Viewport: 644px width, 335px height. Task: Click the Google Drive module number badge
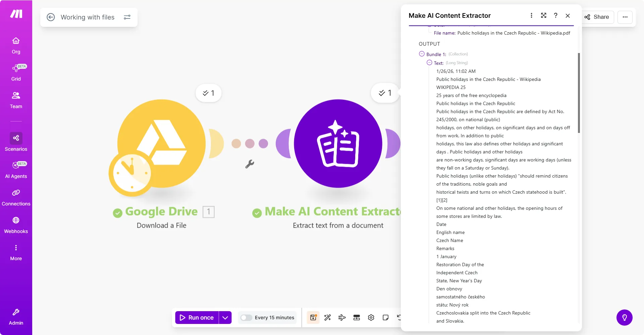(x=209, y=212)
